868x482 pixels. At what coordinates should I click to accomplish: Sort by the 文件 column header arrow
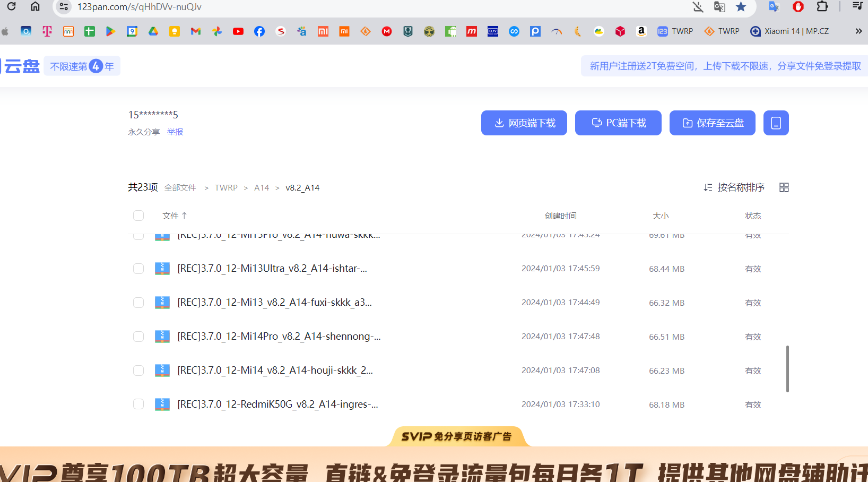[x=184, y=216]
